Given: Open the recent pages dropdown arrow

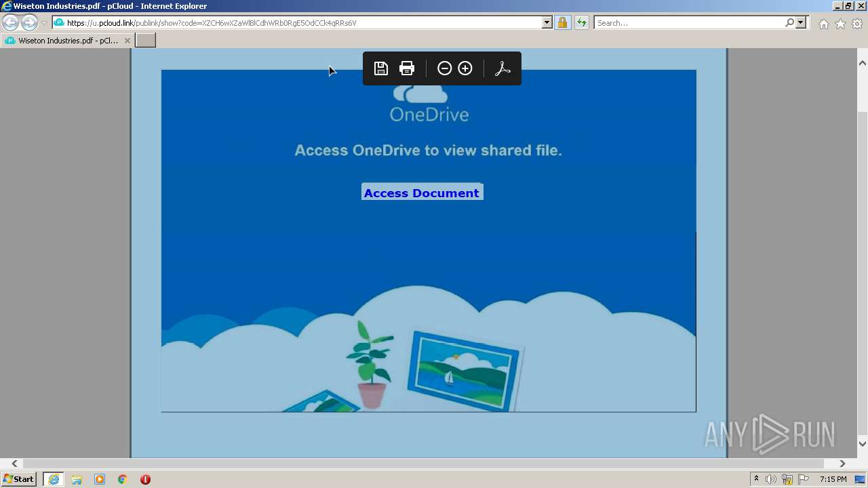Looking at the screenshot, I should [x=44, y=23].
